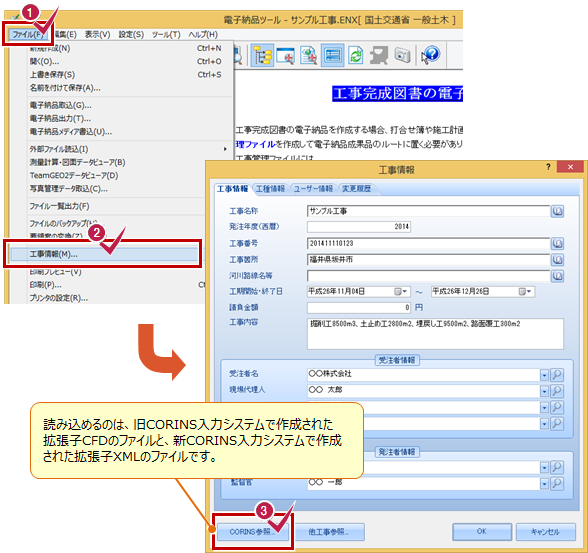This screenshot has width=588, height=553.
Task: Click the camera-shaped toolbar icon
Action: 402,55
